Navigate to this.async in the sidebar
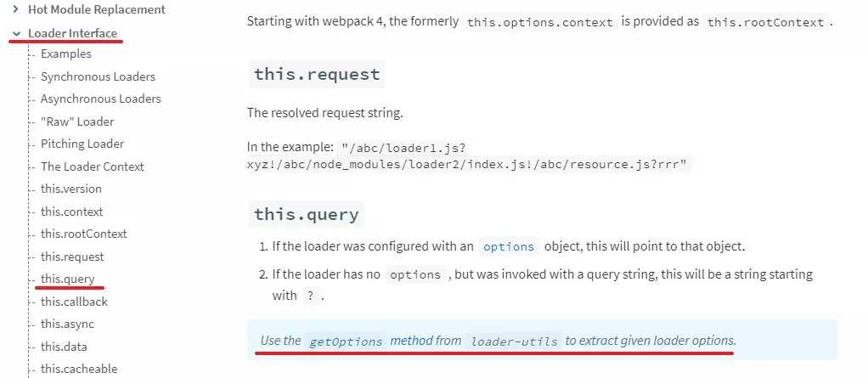868x378 pixels. click(67, 324)
